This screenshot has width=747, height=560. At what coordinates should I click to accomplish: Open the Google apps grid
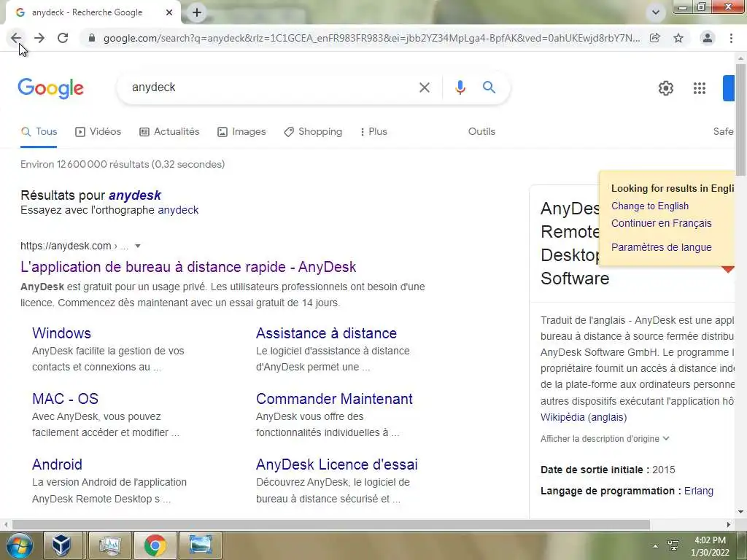700,88
